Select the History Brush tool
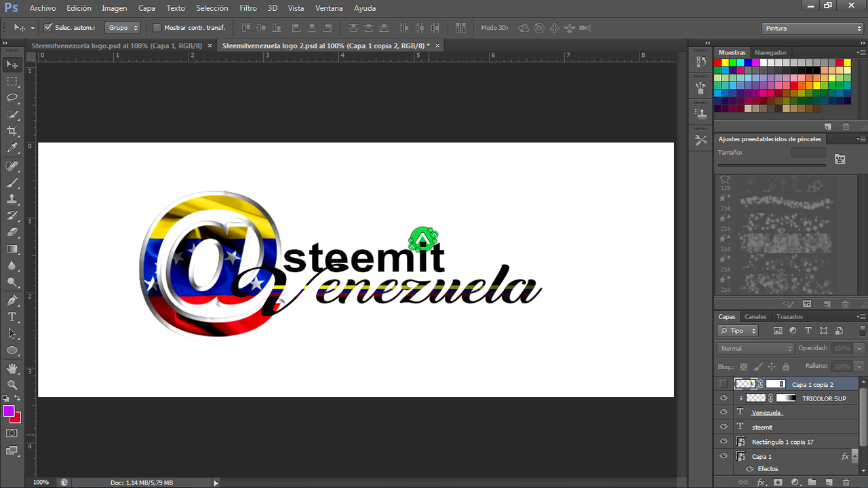The width and height of the screenshot is (868, 488). [12, 216]
